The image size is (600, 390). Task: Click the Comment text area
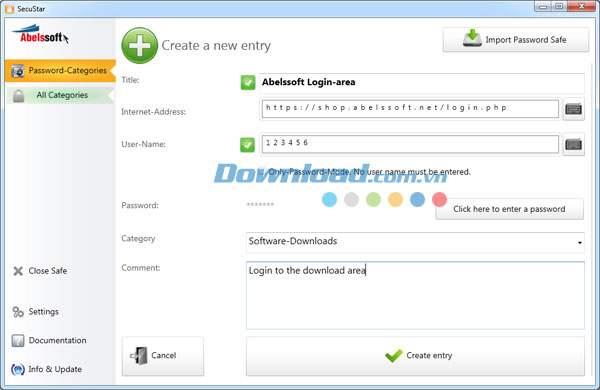click(415, 295)
